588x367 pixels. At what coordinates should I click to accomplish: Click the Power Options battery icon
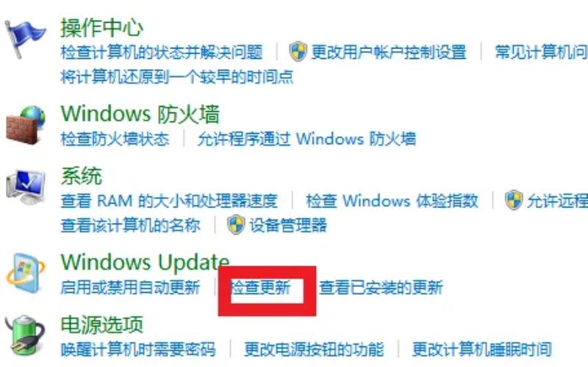pos(25,335)
